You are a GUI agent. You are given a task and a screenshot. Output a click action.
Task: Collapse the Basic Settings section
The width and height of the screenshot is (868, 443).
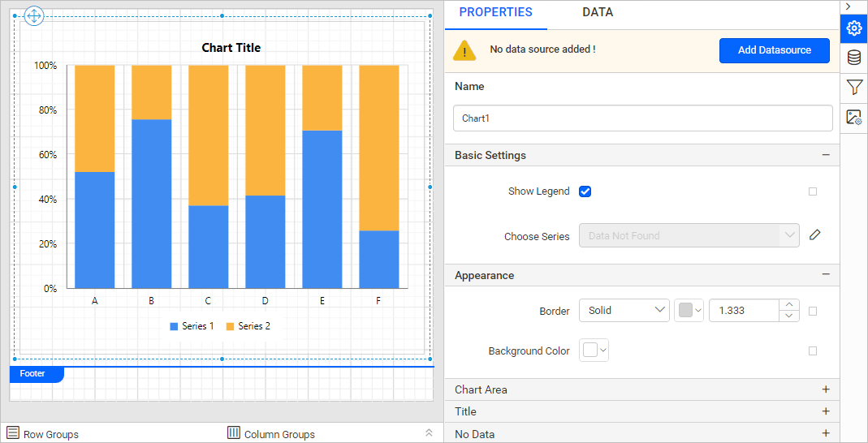(826, 155)
